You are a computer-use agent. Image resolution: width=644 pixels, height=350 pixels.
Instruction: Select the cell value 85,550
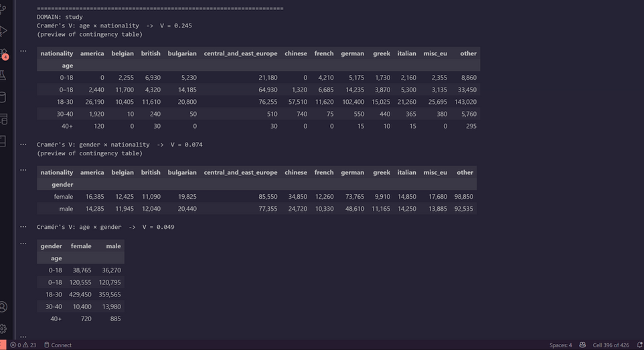[x=268, y=197]
